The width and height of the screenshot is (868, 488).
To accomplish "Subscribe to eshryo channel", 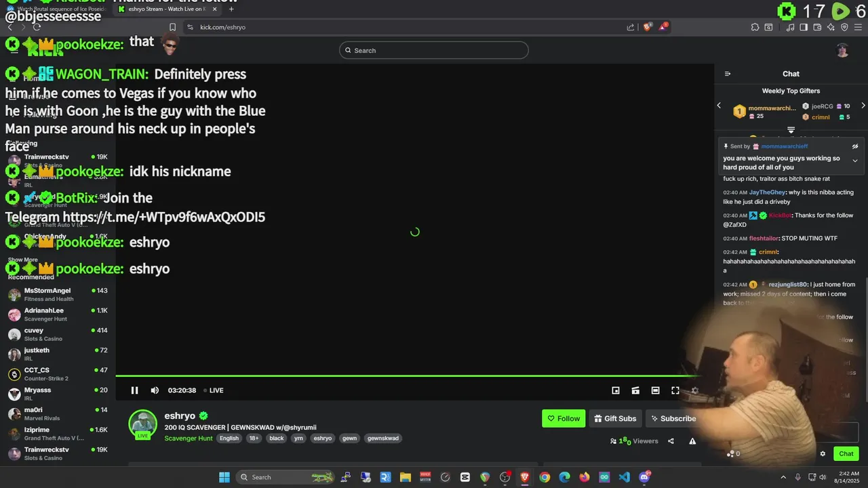I will click(673, 418).
